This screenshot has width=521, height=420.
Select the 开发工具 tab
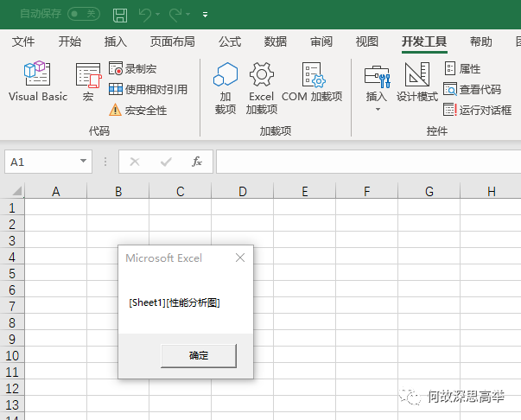pos(424,41)
